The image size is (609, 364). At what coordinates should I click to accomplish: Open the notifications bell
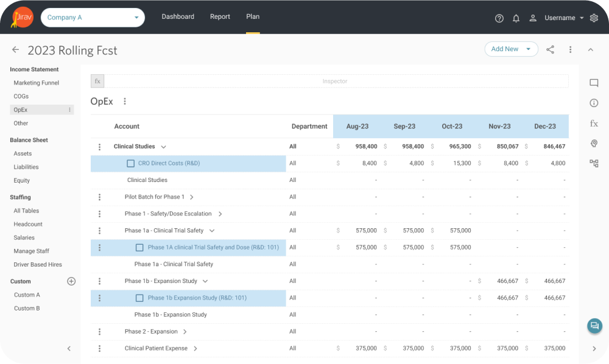516,18
